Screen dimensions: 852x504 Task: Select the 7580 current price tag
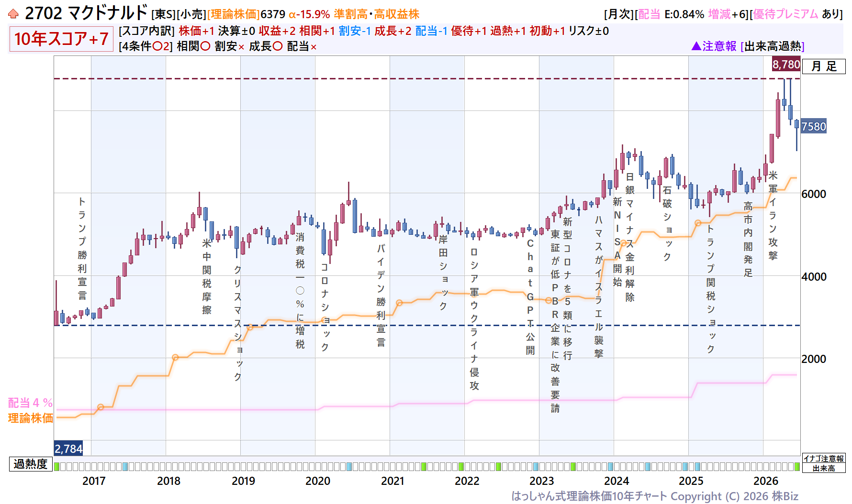click(x=814, y=126)
